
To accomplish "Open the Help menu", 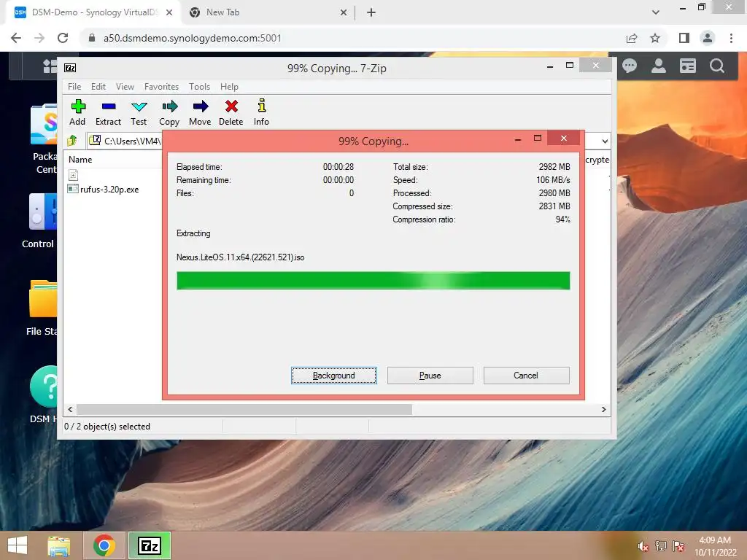I will 229,87.
